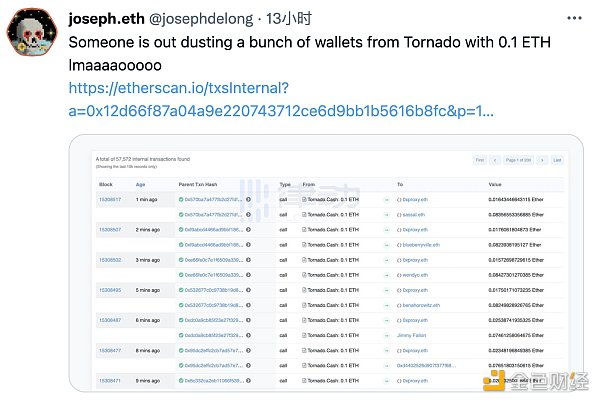600x402 pixels.
Task: Click the Age column header
Action: coord(140,185)
